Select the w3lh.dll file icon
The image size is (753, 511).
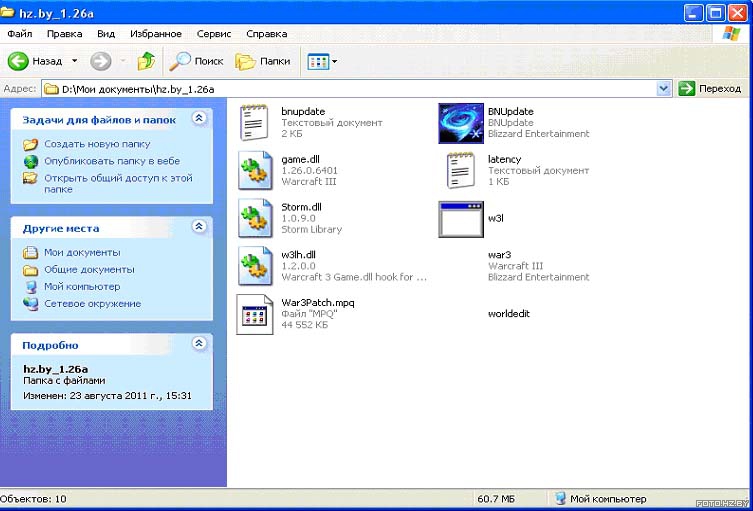click(255, 266)
